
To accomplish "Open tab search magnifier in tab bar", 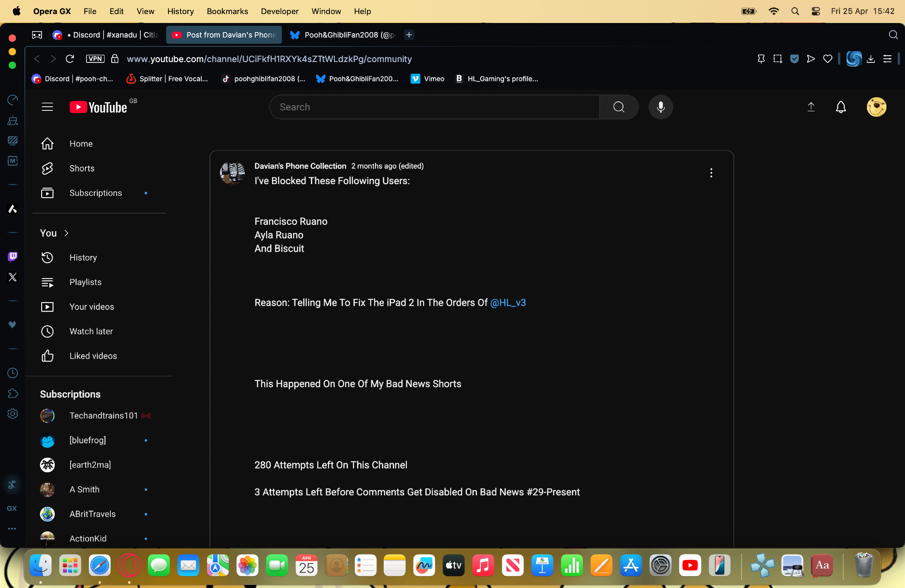I will [x=893, y=35].
